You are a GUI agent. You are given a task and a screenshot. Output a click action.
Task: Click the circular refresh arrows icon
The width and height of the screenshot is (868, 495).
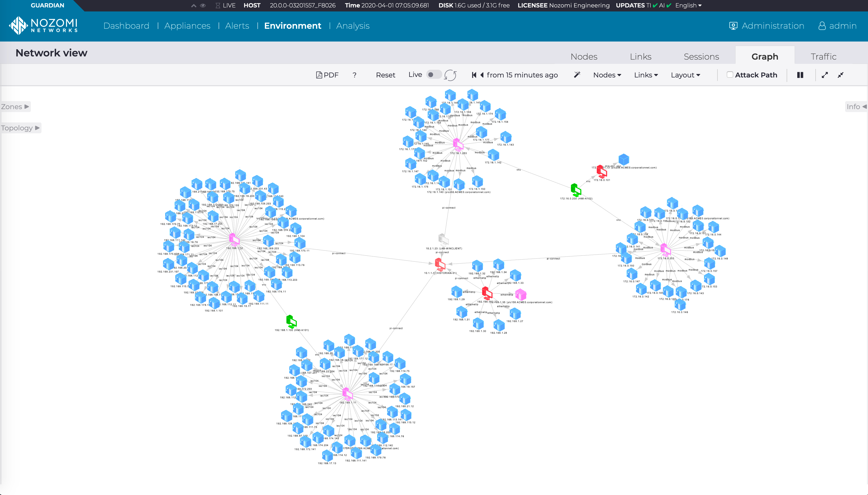point(450,75)
